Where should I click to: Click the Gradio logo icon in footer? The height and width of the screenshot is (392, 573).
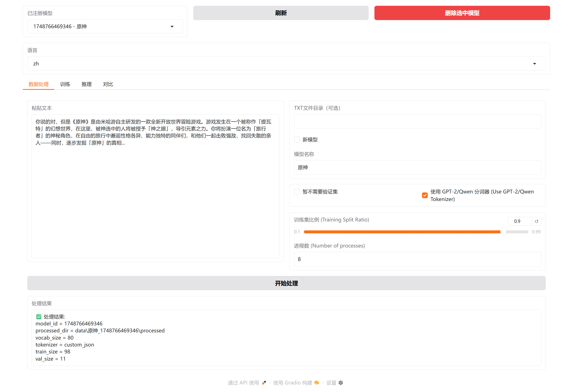pyautogui.click(x=317, y=383)
